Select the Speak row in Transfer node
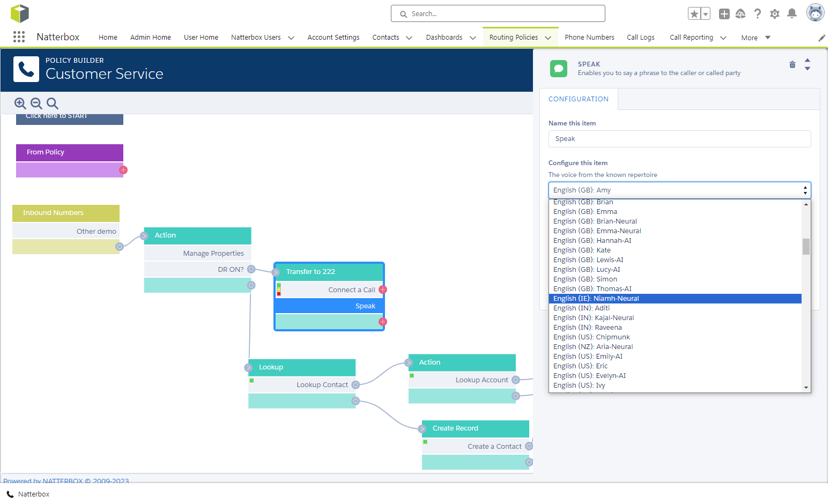This screenshot has width=830, height=504. click(x=329, y=306)
